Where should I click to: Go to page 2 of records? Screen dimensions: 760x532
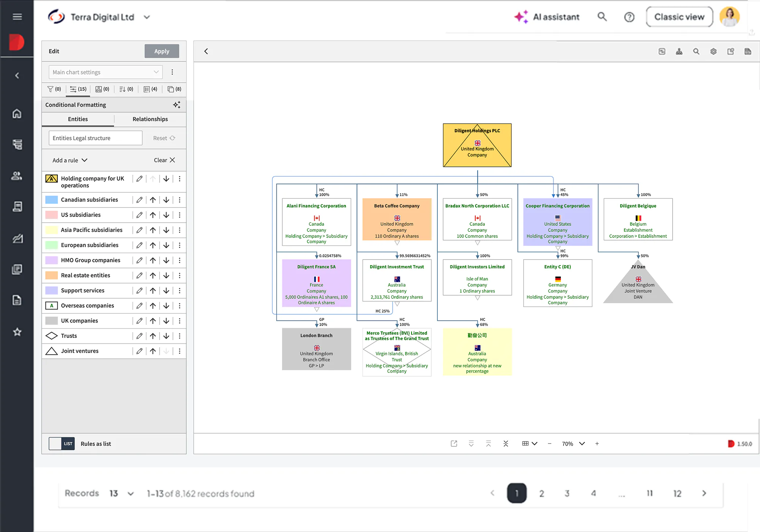[x=541, y=493]
